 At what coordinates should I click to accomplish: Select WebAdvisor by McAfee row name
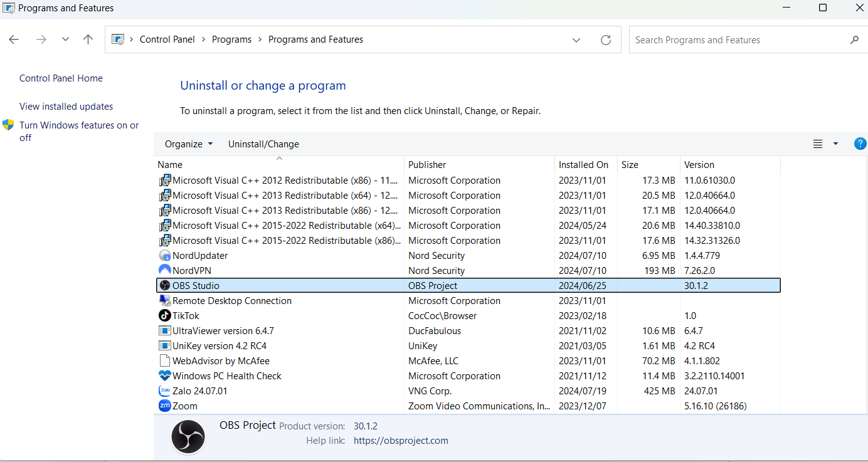point(221,361)
